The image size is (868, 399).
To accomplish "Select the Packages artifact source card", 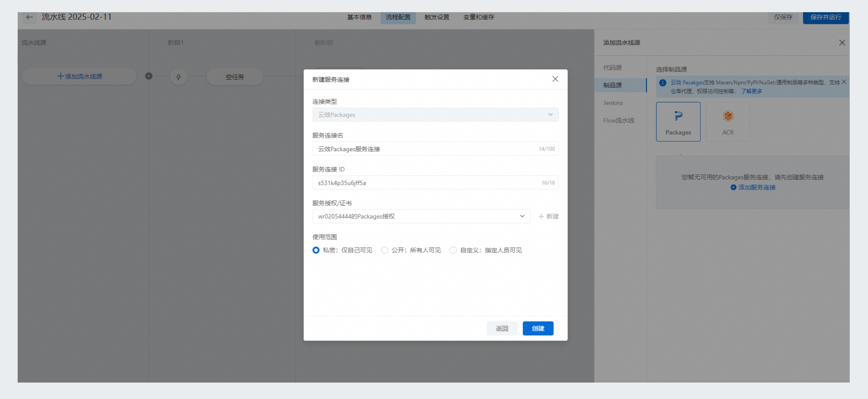I will click(x=678, y=122).
